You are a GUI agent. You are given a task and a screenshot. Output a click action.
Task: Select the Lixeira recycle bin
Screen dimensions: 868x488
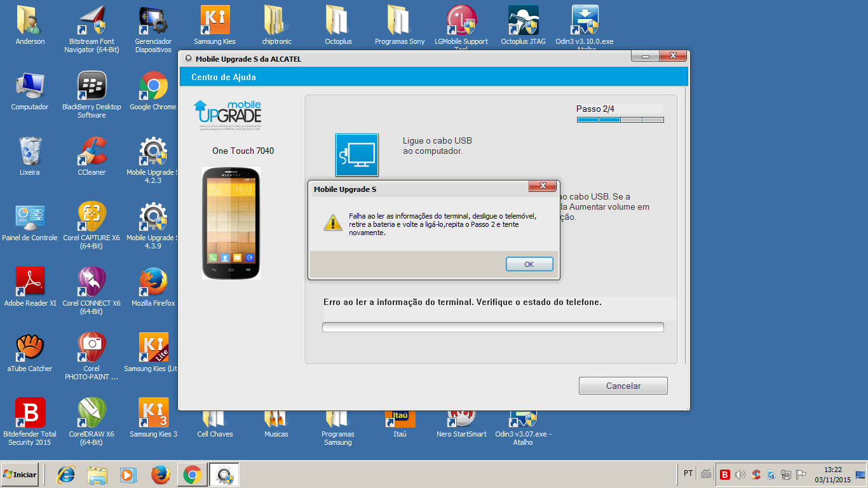click(x=30, y=157)
